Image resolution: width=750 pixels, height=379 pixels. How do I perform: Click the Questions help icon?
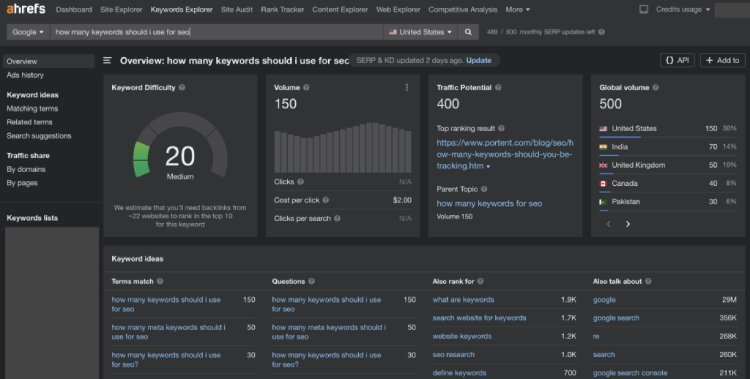point(311,281)
